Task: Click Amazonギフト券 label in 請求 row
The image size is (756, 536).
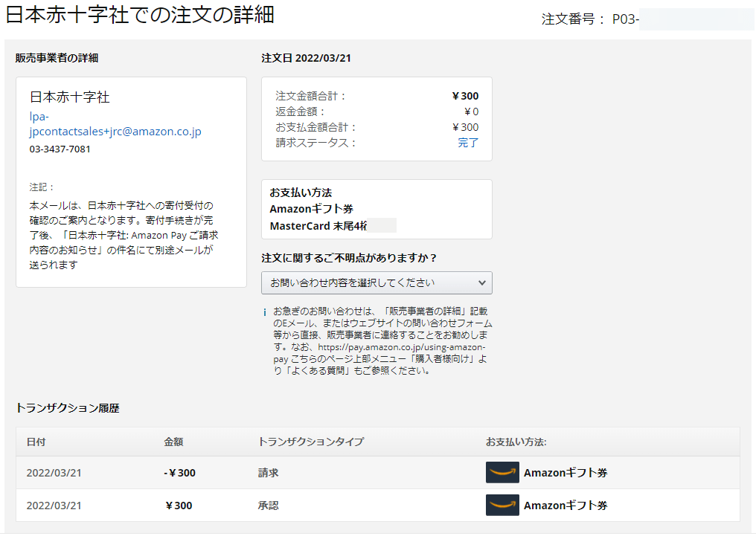Action: tap(566, 473)
